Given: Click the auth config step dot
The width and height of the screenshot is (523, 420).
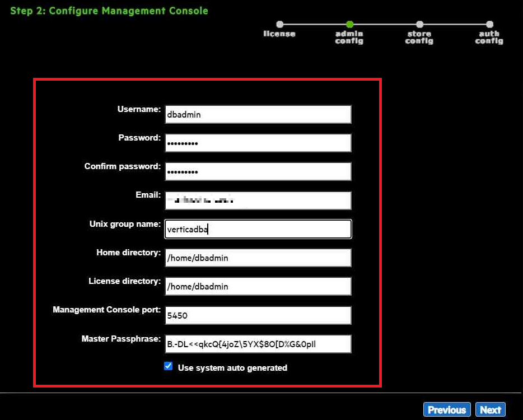Looking at the screenshot, I should point(489,24).
